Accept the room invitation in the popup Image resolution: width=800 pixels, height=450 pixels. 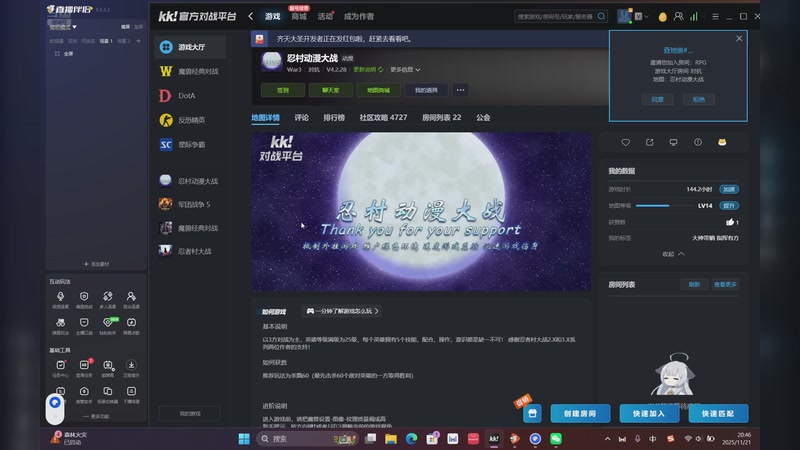(658, 99)
